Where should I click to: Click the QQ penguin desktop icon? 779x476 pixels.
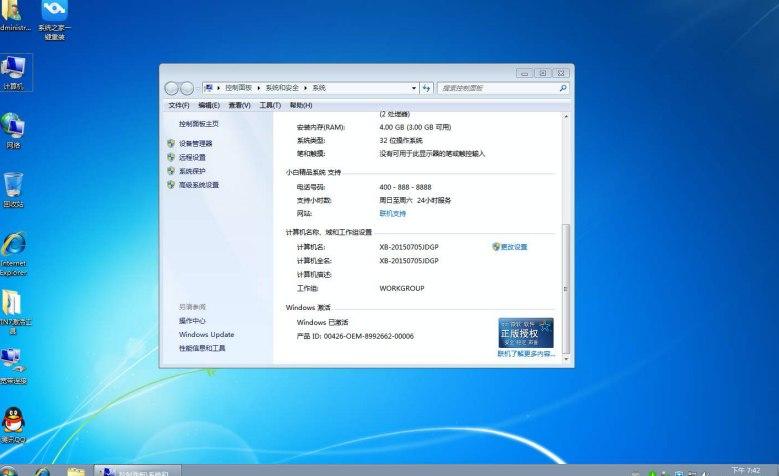pos(14,420)
